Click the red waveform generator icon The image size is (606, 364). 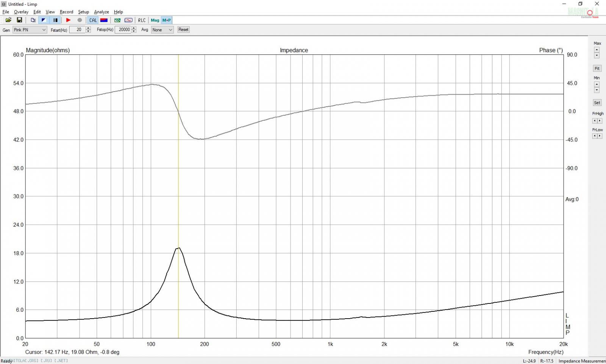click(x=128, y=20)
